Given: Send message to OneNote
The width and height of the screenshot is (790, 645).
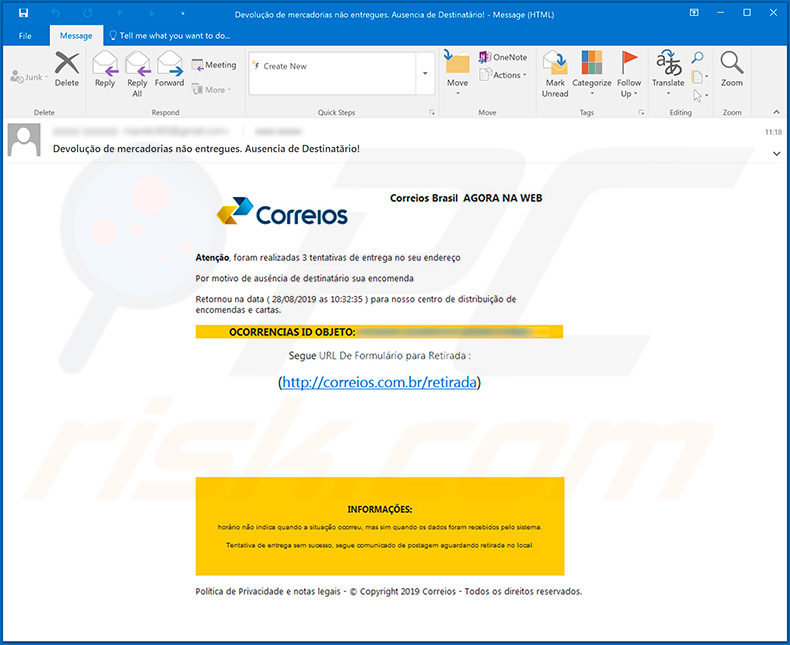Looking at the screenshot, I should 503,57.
